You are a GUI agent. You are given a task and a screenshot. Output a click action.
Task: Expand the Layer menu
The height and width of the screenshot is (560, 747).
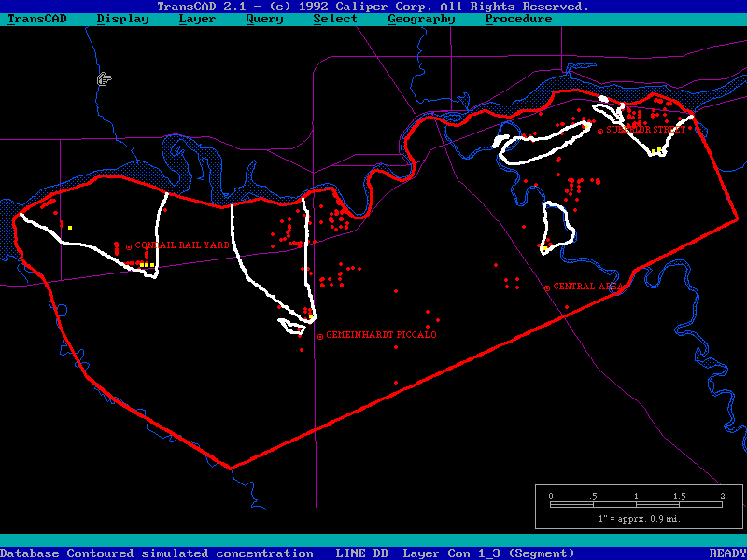(197, 19)
